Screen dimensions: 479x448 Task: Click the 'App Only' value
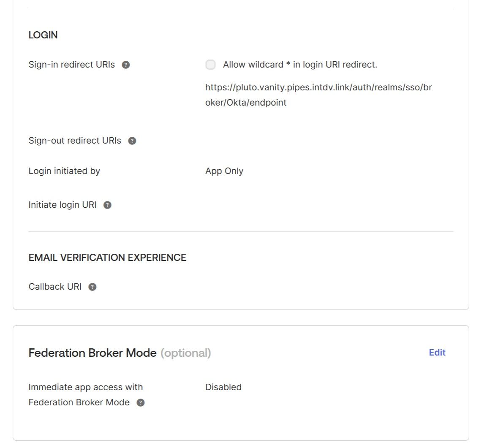click(x=224, y=171)
